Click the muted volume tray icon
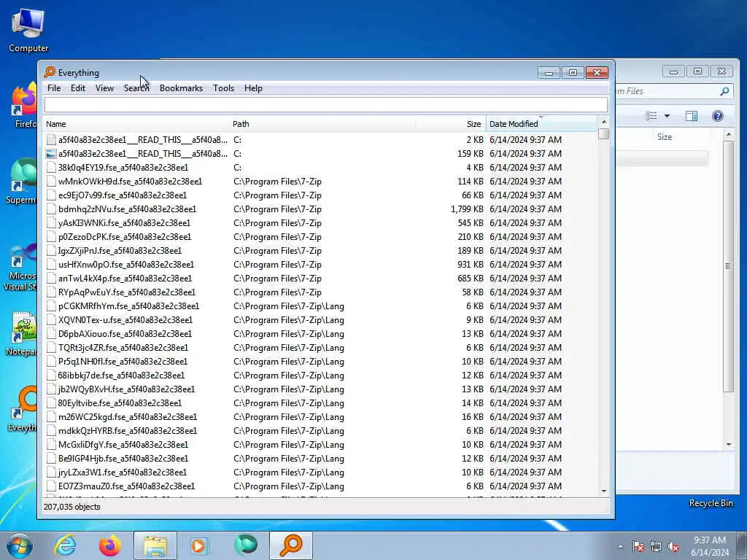 673,547
